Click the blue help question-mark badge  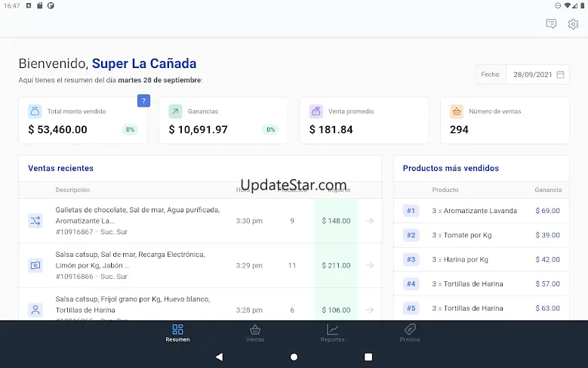point(143,101)
